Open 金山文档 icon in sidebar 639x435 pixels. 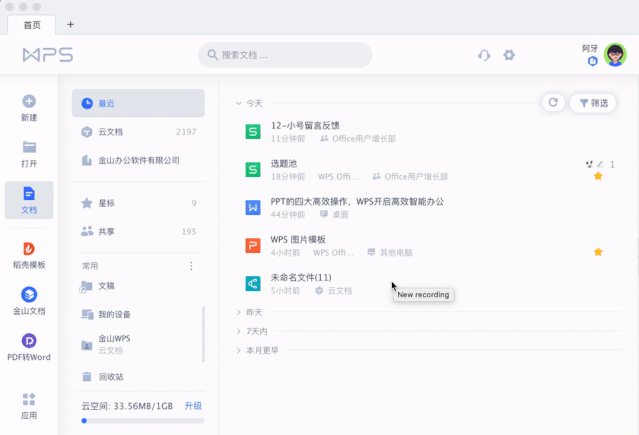(29, 295)
